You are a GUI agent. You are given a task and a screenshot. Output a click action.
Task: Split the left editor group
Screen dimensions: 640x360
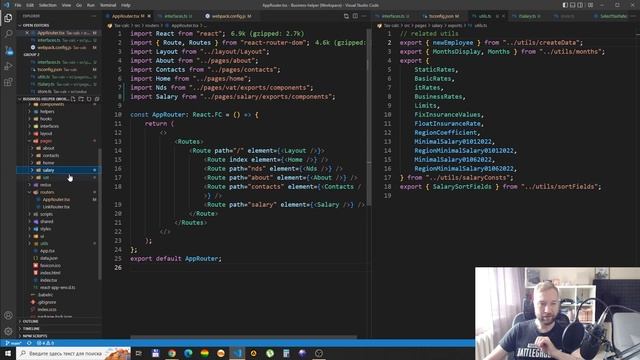pyautogui.click(x=355, y=16)
